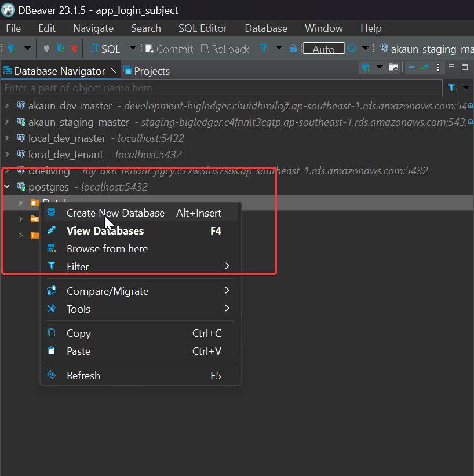Minimize the navigator panel

[451, 67]
